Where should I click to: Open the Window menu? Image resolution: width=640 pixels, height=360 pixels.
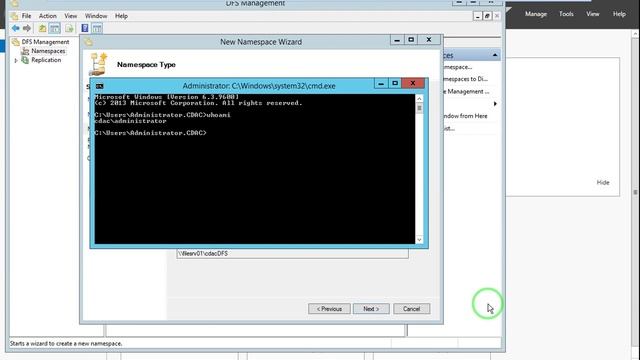click(x=96, y=16)
